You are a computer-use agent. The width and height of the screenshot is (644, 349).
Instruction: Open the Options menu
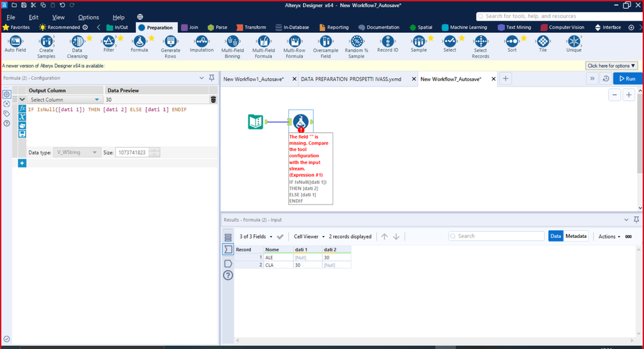[x=88, y=17]
